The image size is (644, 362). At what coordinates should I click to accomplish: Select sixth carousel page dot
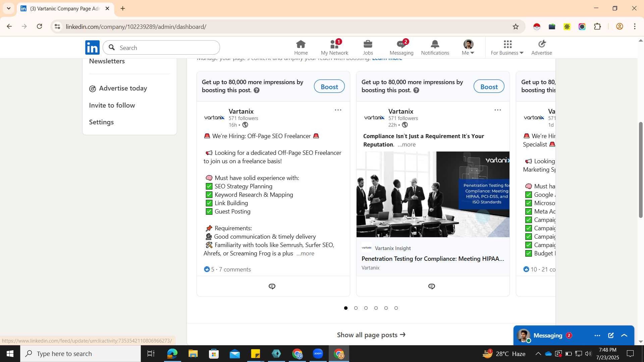(x=396, y=308)
